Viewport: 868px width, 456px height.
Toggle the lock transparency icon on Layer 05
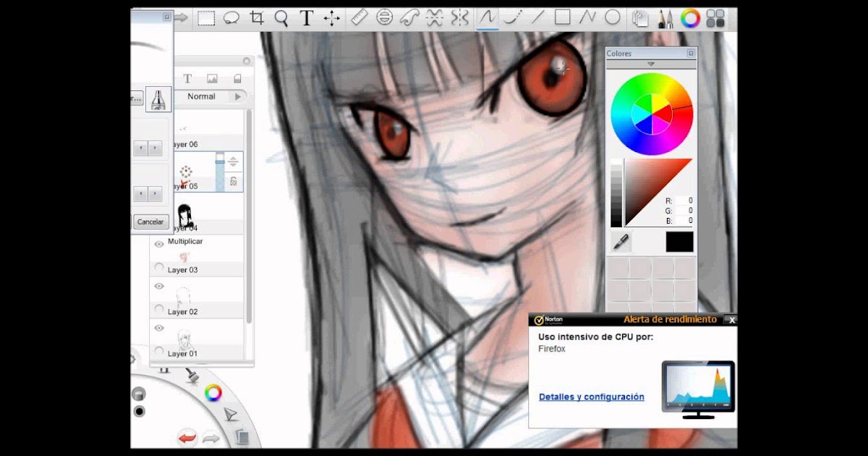[233, 181]
